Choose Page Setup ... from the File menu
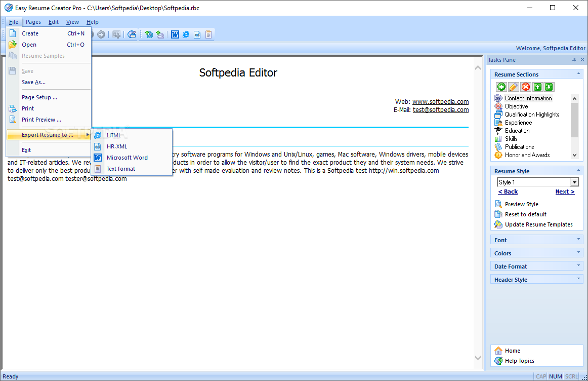Image resolution: width=588 pixels, height=381 pixels. (49, 97)
